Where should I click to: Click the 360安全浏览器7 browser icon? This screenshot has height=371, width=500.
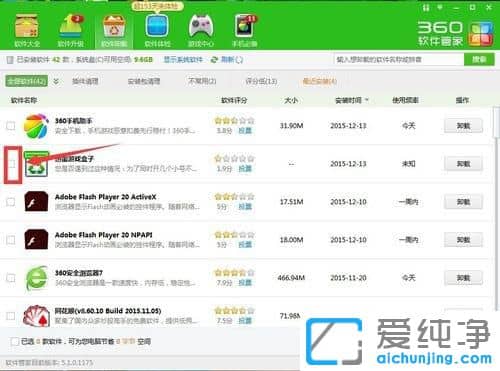(37, 278)
